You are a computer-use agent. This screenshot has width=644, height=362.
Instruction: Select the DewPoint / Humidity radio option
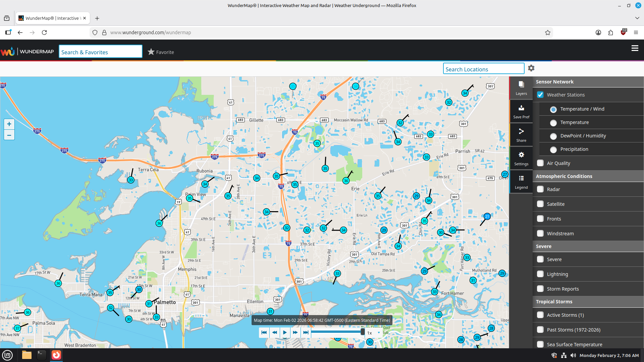[553, 136]
